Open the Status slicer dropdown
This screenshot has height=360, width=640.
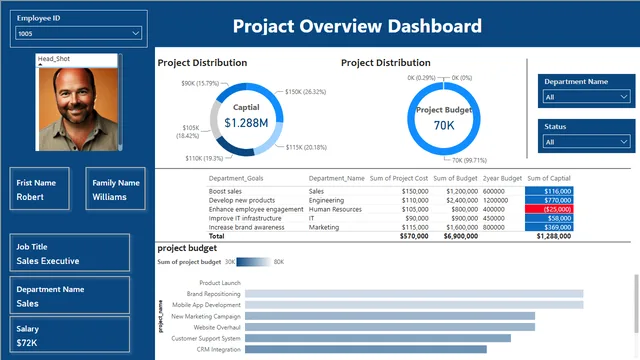pos(586,142)
